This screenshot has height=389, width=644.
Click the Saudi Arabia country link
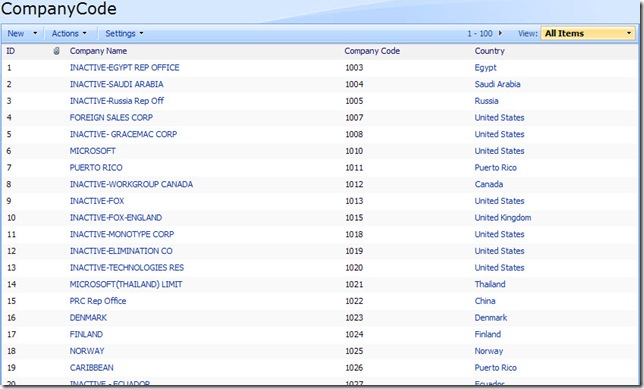coord(497,84)
